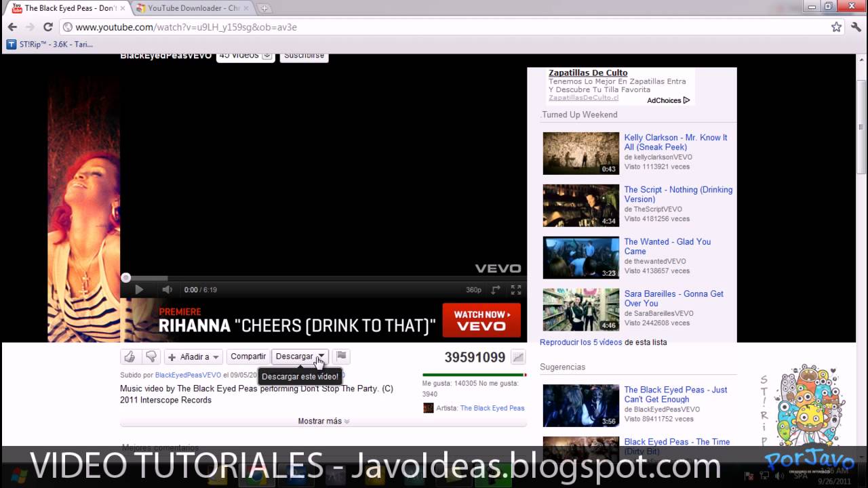The height and width of the screenshot is (488, 868).
Task: Change video quality from 360p
Action: [473, 289]
